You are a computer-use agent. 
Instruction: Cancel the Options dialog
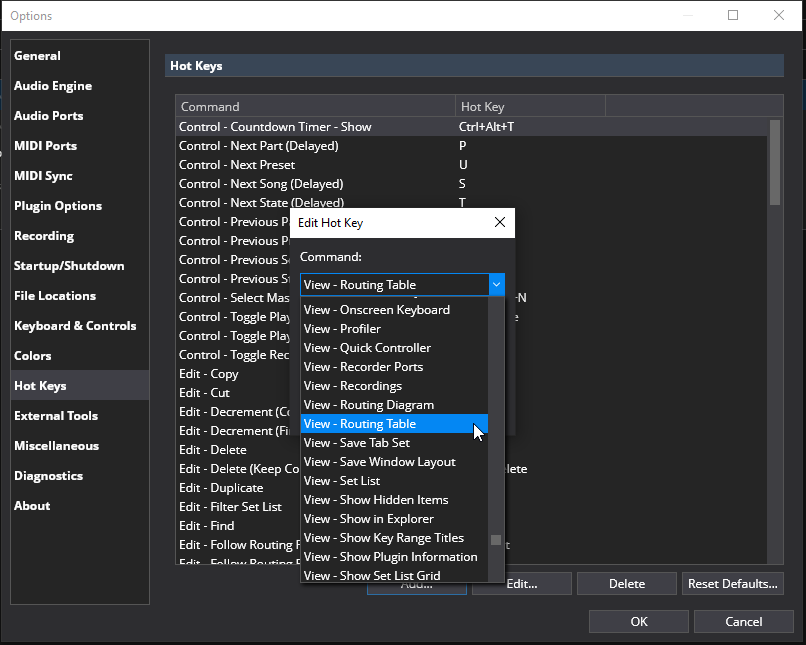[x=743, y=621]
